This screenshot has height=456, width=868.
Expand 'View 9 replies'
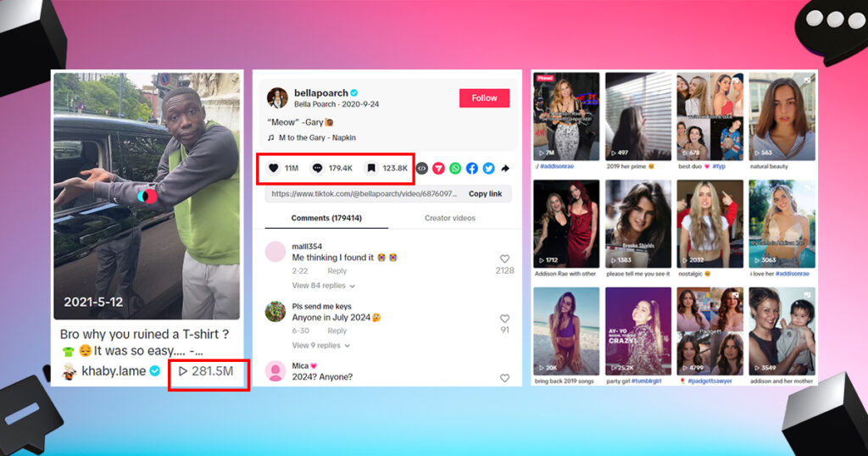tap(320, 346)
